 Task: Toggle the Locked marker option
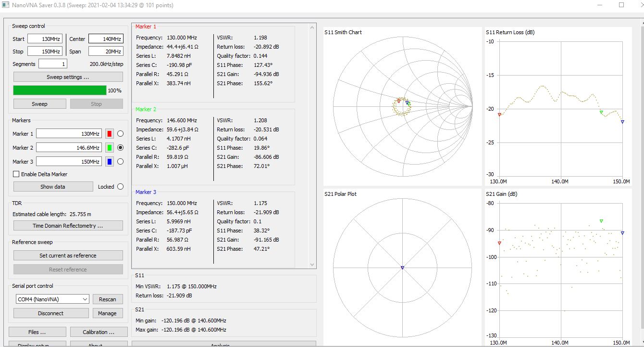click(x=120, y=186)
